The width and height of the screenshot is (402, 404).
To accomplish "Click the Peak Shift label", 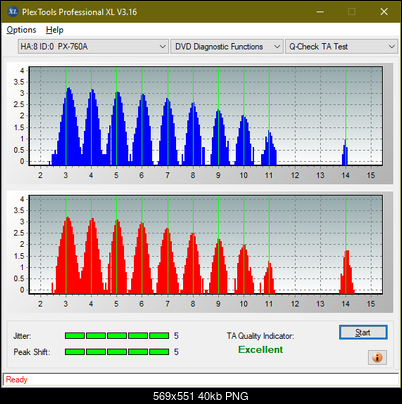I will pos(32,352).
